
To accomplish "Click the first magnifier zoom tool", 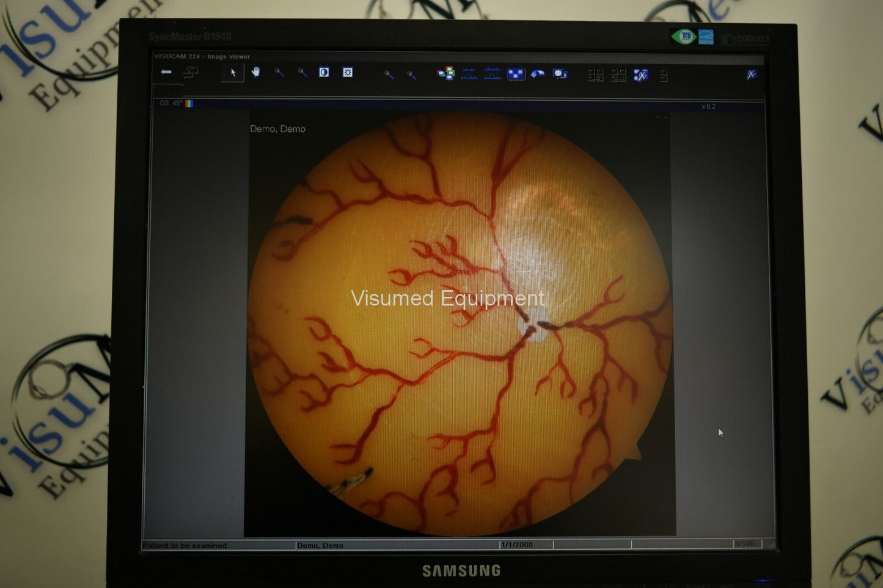I will (279, 73).
